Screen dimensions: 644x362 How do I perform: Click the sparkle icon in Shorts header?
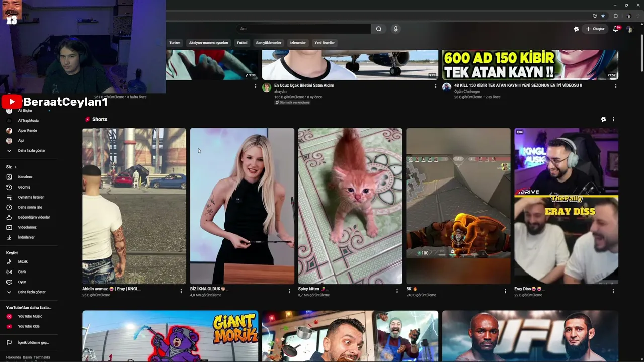[603, 119]
